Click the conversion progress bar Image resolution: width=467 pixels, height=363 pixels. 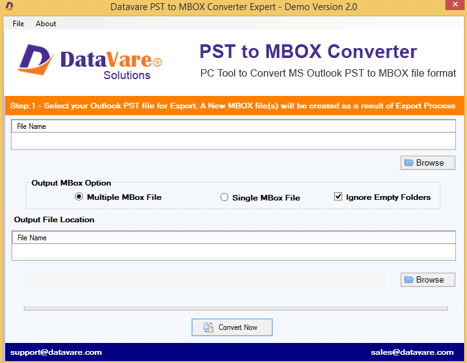pos(236,308)
